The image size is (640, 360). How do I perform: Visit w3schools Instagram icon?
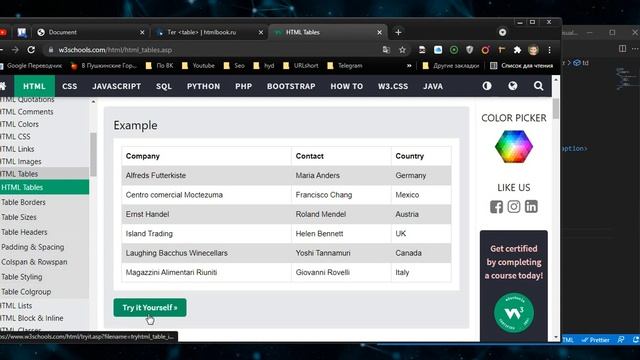point(513,207)
